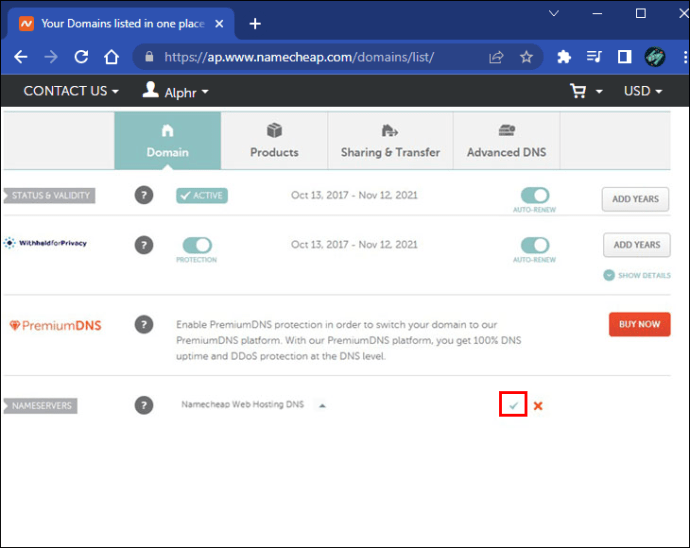
Task: Click the NAMESERVERS label
Action: pyautogui.click(x=40, y=405)
